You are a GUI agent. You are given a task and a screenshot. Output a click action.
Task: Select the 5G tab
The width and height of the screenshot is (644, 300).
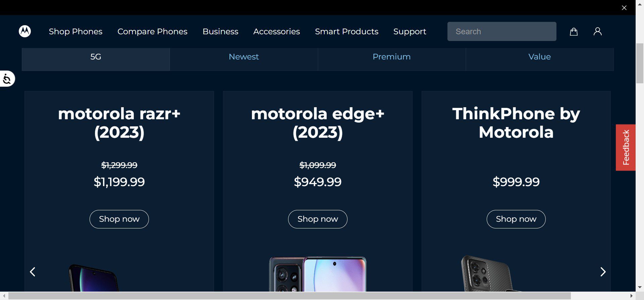pyautogui.click(x=96, y=57)
